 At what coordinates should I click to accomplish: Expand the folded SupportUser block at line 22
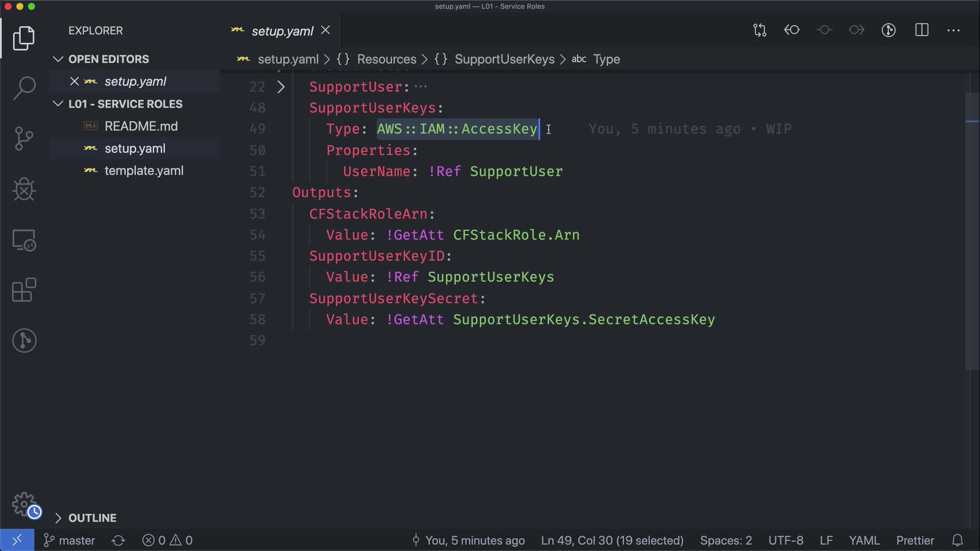pyautogui.click(x=281, y=87)
